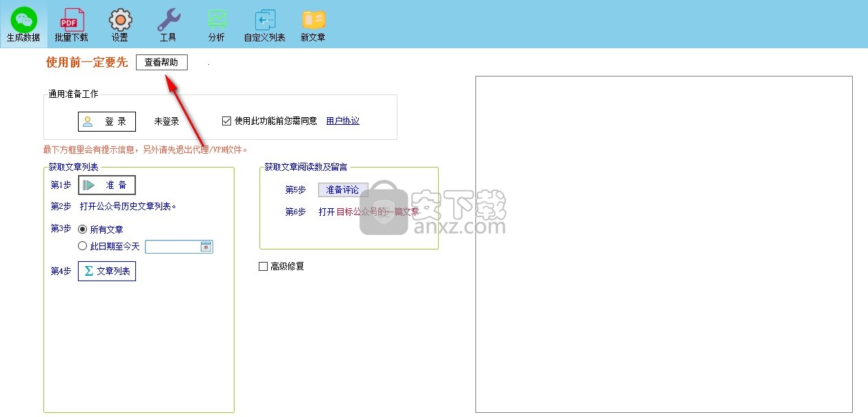Open 新文章 book toolbar icon
The image size is (868, 417).
(x=313, y=25)
